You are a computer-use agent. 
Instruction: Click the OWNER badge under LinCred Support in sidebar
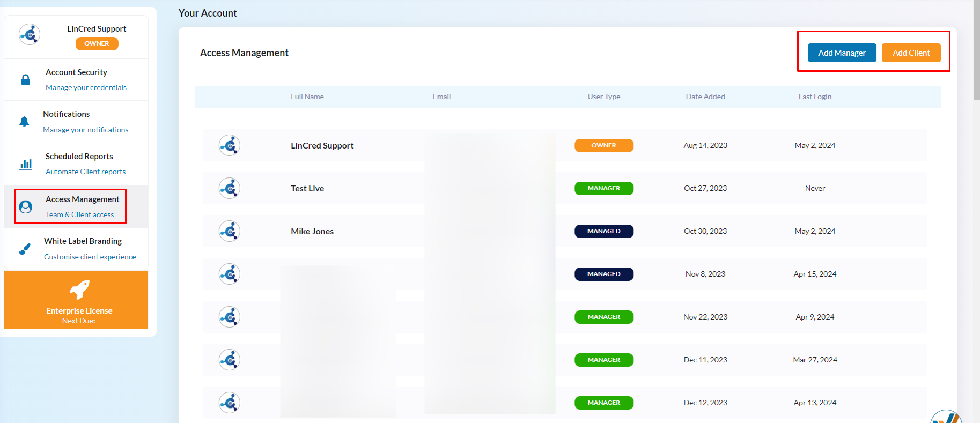97,43
